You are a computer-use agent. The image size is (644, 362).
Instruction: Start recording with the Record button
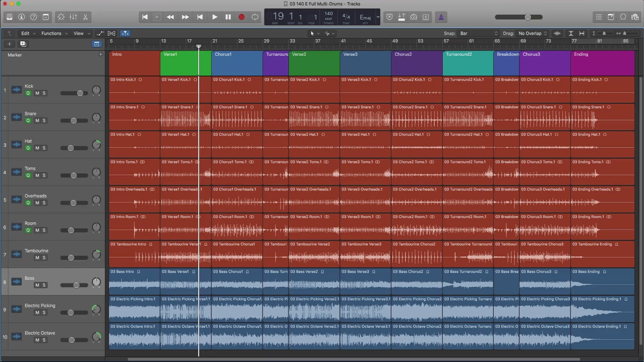pos(241,17)
